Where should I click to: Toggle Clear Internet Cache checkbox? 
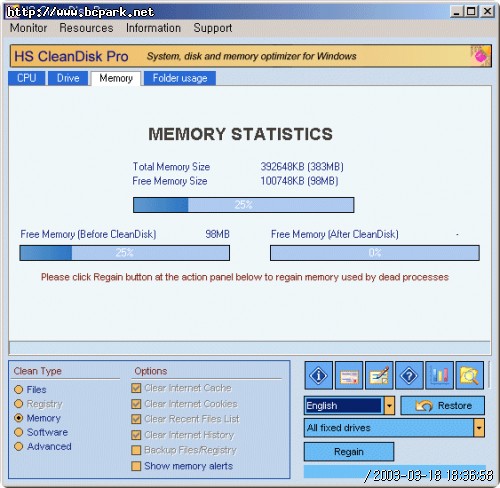136,388
